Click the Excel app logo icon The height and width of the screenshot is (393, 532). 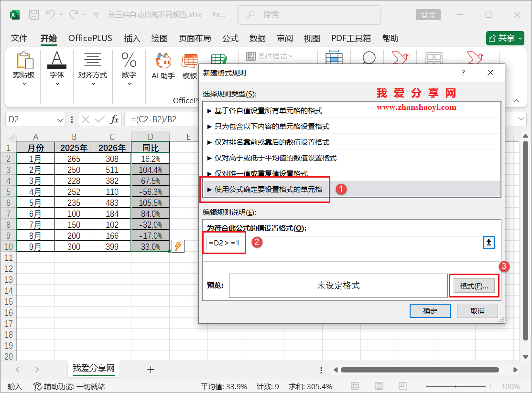point(15,15)
